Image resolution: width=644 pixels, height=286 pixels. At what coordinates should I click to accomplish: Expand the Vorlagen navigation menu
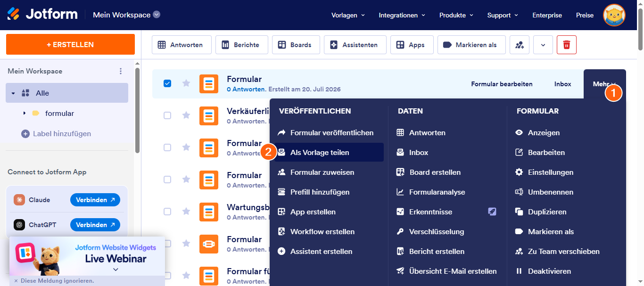click(x=348, y=15)
